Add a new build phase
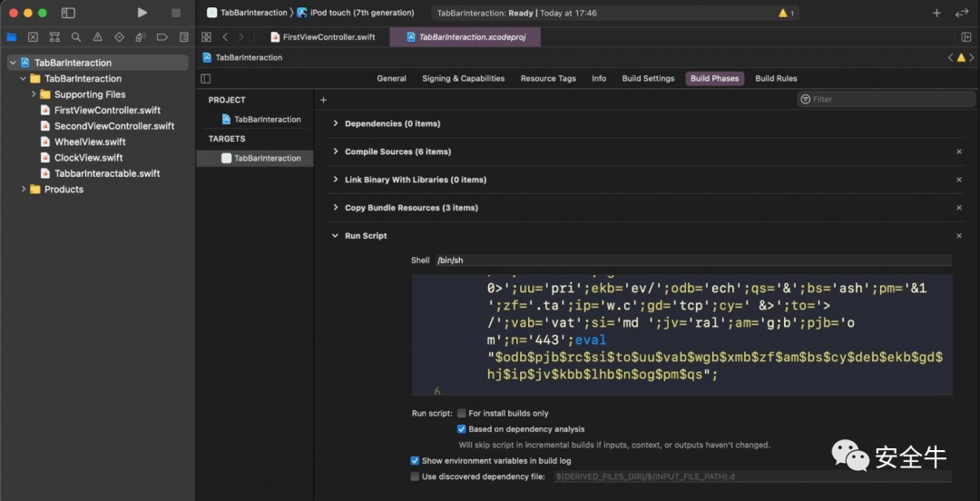 323,100
